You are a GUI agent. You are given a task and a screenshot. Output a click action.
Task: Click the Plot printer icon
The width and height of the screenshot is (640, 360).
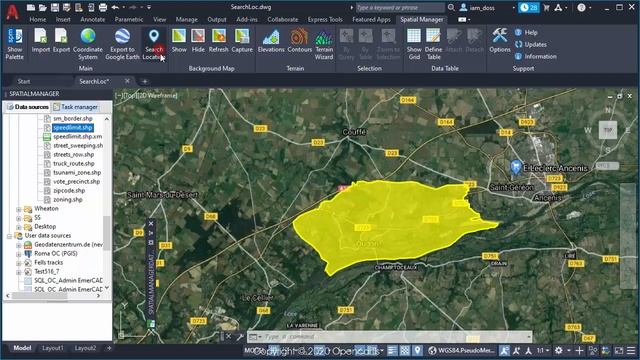coord(103,7)
